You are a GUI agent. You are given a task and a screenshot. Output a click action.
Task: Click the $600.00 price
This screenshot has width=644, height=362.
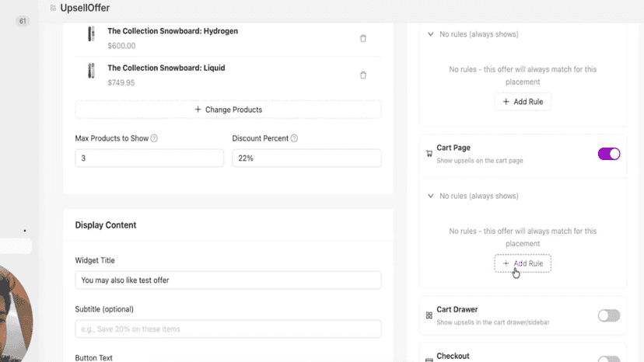pyautogui.click(x=121, y=46)
